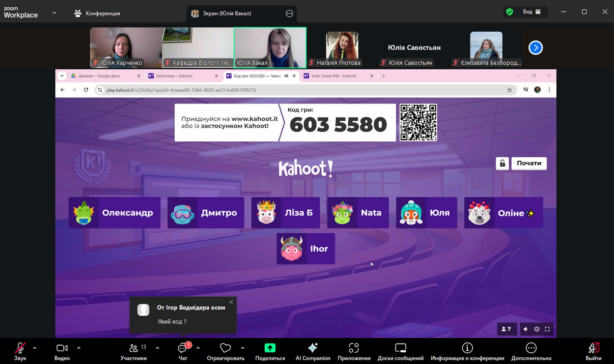The image size is (614, 364).
Task: Switch to the Деканат Google Диск tab
Action: pyautogui.click(x=99, y=76)
